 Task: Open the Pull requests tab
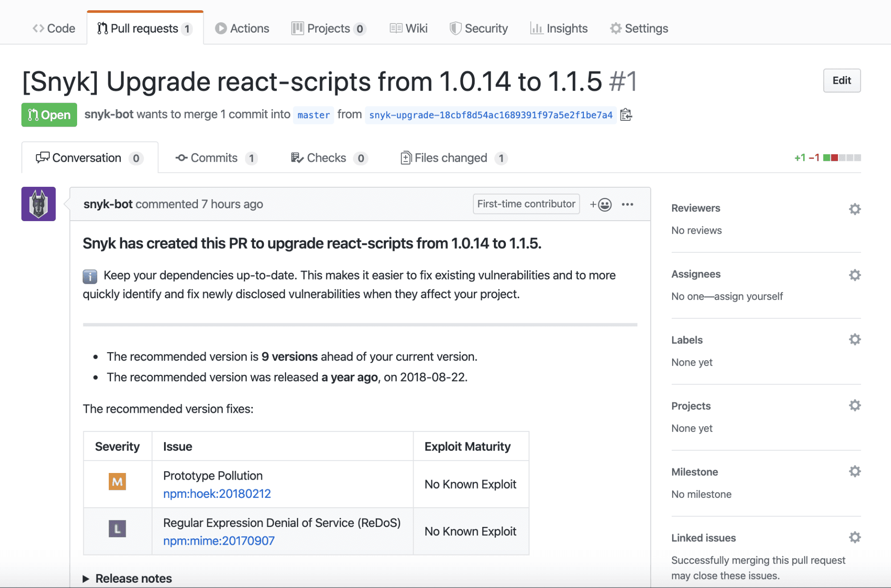tap(145, 29)
